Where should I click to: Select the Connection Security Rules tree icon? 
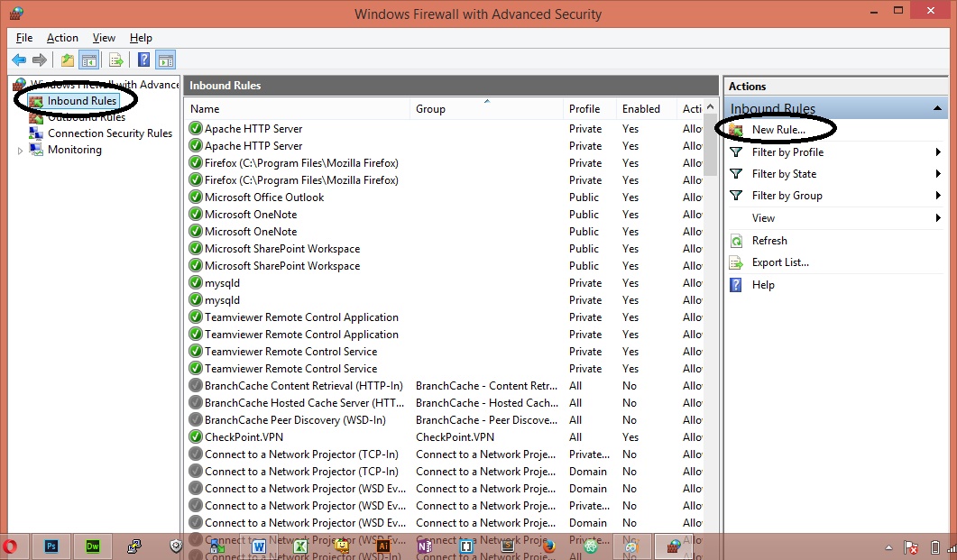[x=36, y=133]
